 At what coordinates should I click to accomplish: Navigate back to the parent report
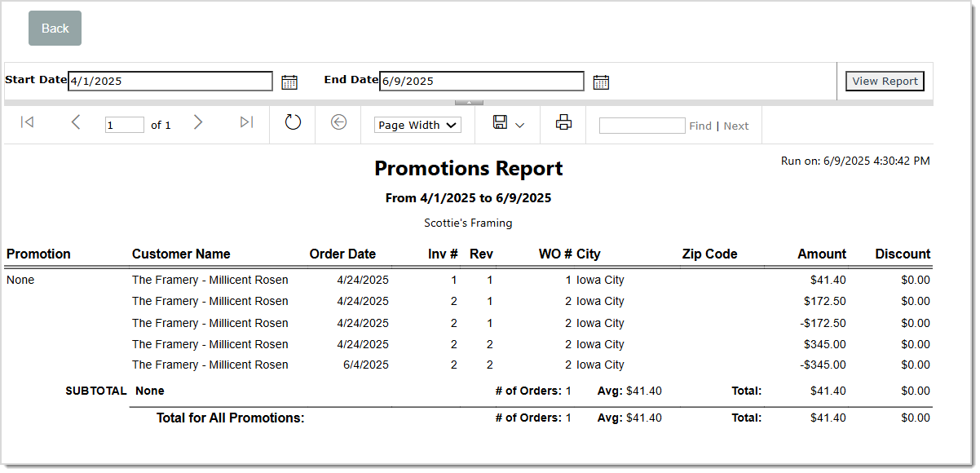point(338,124)
